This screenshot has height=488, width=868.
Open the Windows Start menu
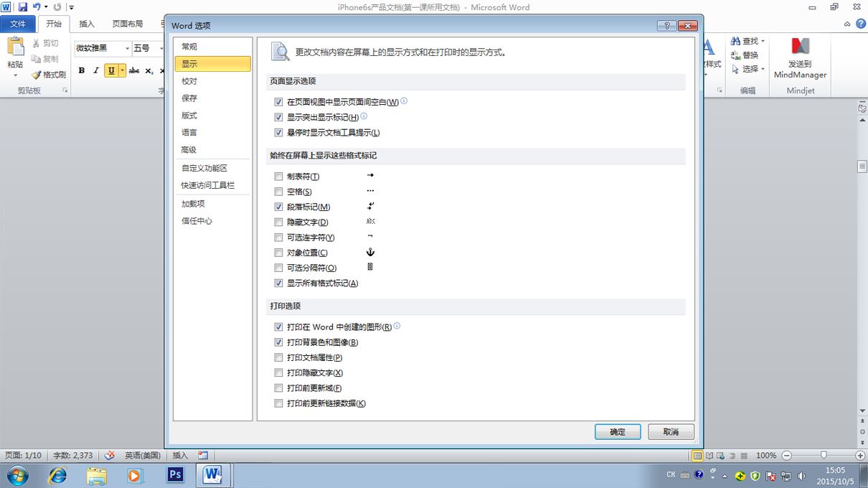[x=17, y=475]
